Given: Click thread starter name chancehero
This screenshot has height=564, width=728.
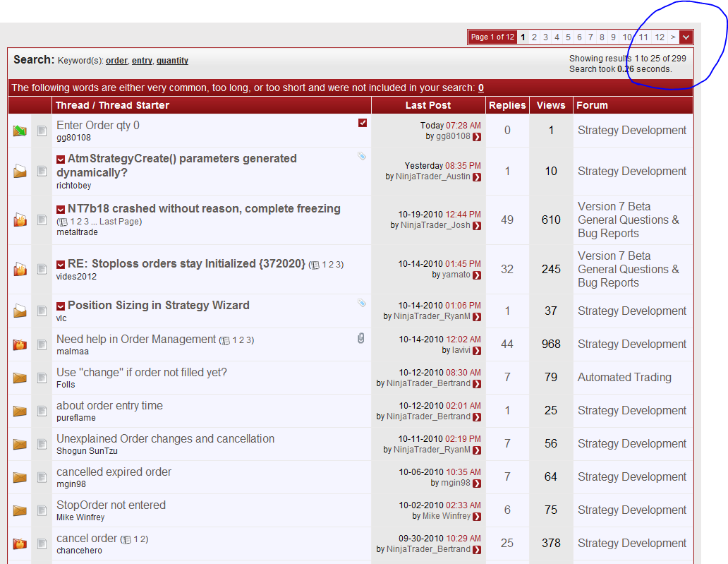Looking at the screenshot, I should coord(80,551).
